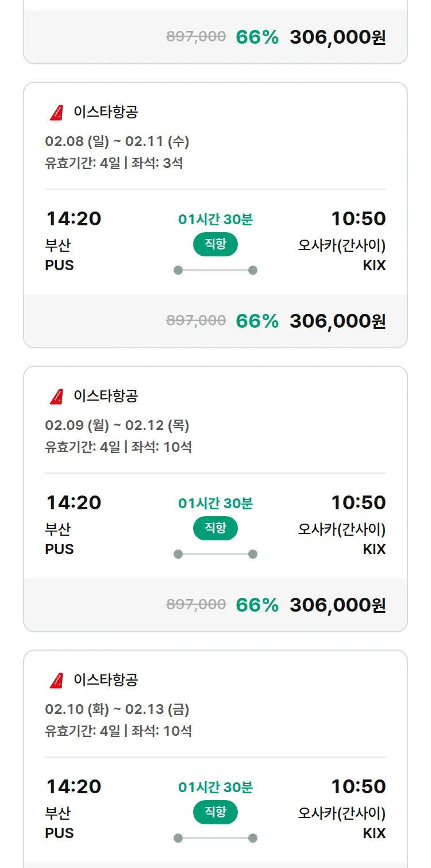
Task: Click the 직항 badge on the 02.09 flight
Action: click(215, 529)
